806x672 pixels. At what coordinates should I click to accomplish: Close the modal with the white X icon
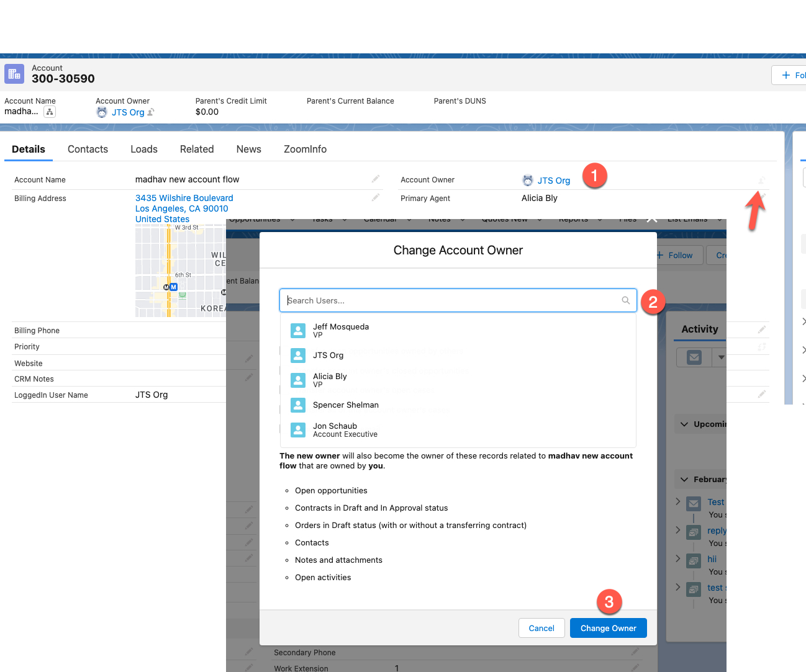click(x=652, y=218)
